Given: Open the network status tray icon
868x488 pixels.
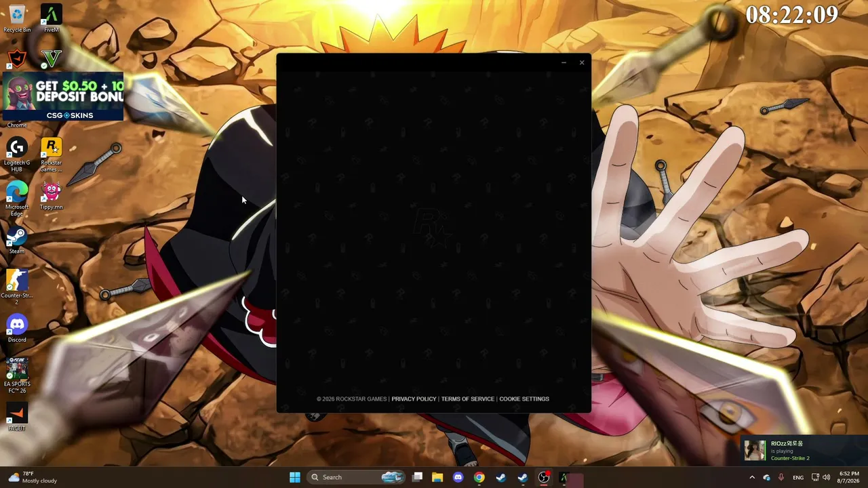Looking at the screenshot, I should pyautogui.click(x=815, y=477).
